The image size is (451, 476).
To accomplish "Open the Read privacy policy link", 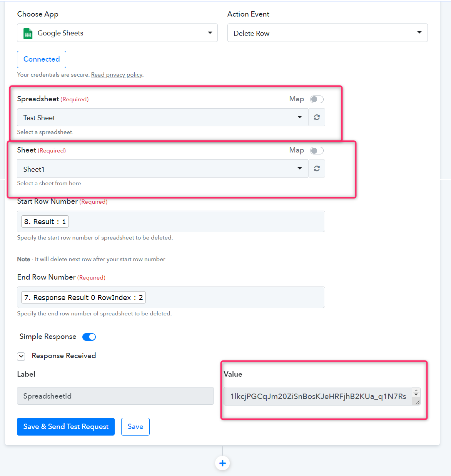I will point(117,75).
